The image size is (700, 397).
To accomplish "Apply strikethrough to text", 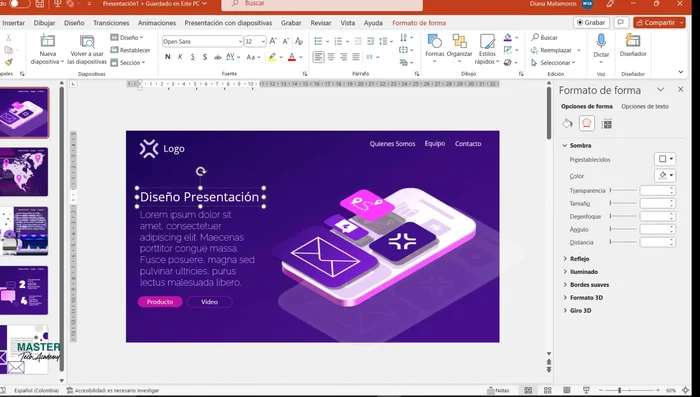I will point(217,57).
